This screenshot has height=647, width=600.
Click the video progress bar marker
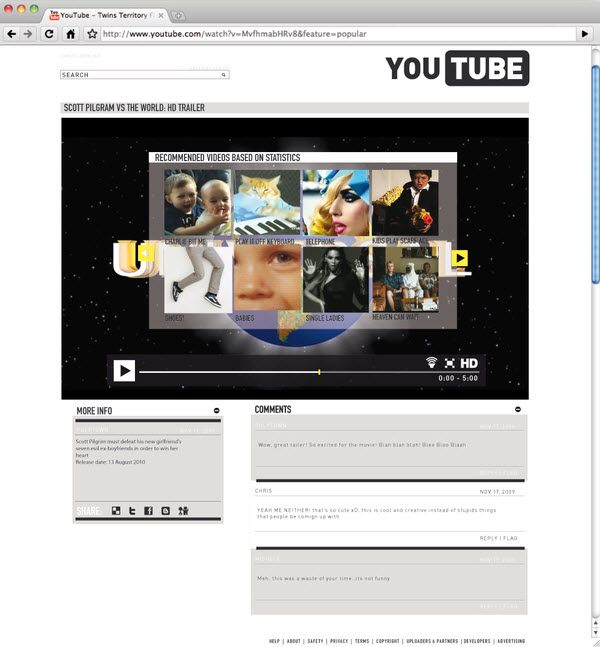point(319,372)
